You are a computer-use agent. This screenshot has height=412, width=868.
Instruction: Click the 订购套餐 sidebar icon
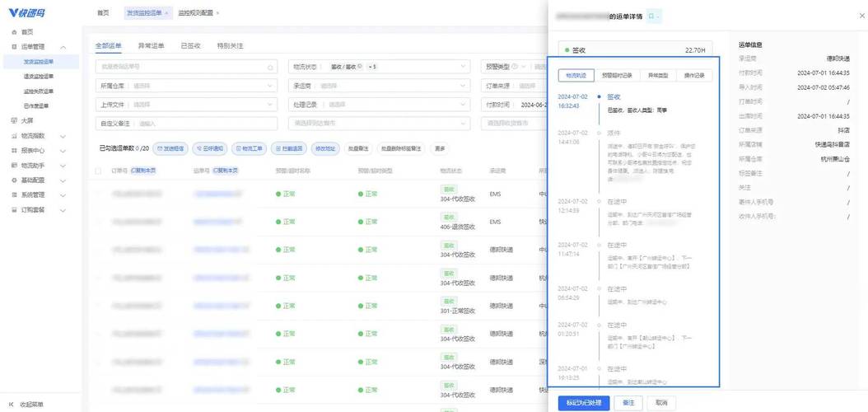pyautogui.click(x=14, y=210)
